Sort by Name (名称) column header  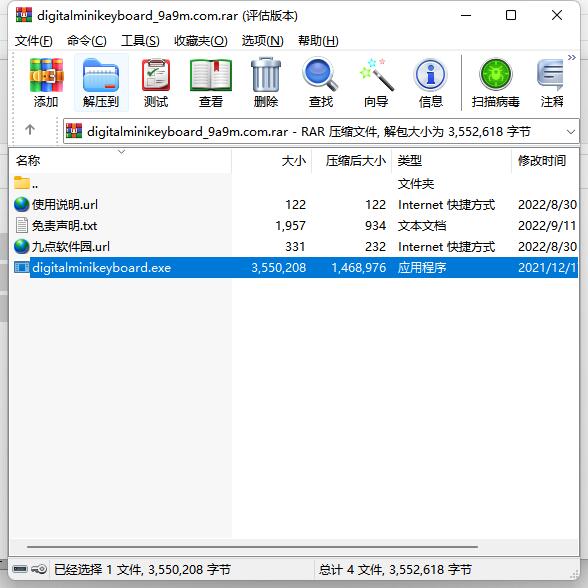point(119,160)
